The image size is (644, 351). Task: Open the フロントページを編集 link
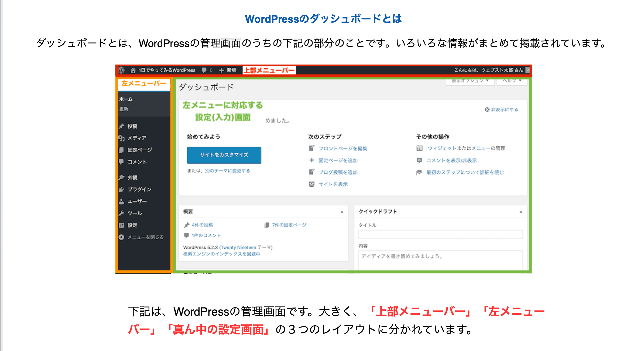click(343, 148)
